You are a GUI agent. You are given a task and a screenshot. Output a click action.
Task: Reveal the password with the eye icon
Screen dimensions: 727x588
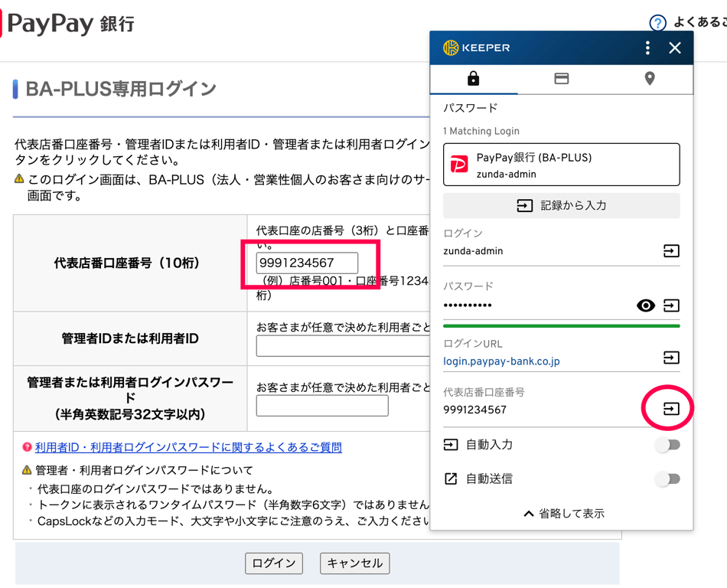tap(645, 305)
